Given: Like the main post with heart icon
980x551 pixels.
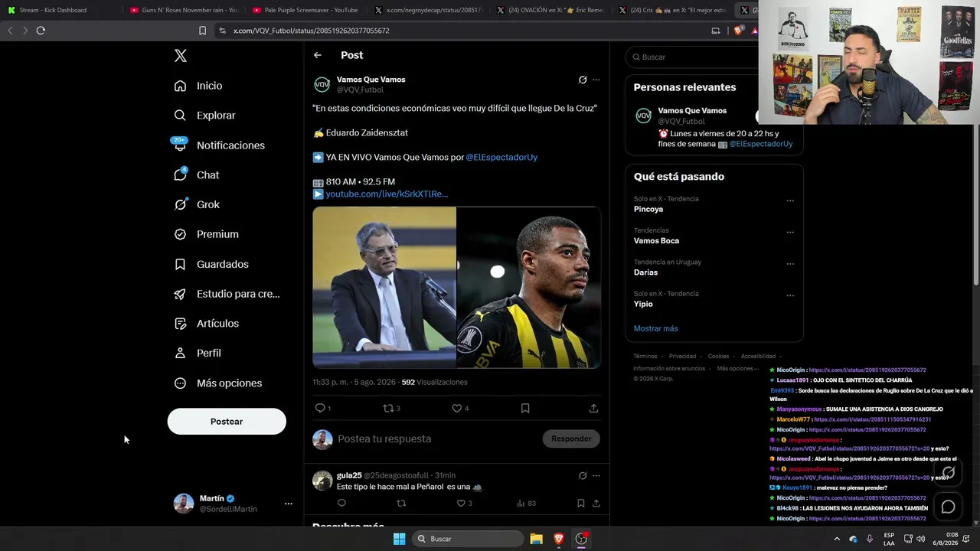Looking at the screenshot, I should click(x=457, y=409).
